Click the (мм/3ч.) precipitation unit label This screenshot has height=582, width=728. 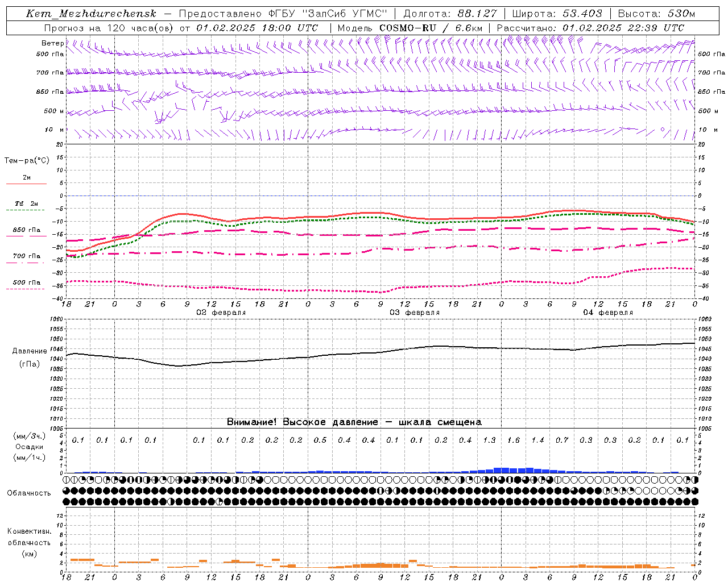[29, 436]
